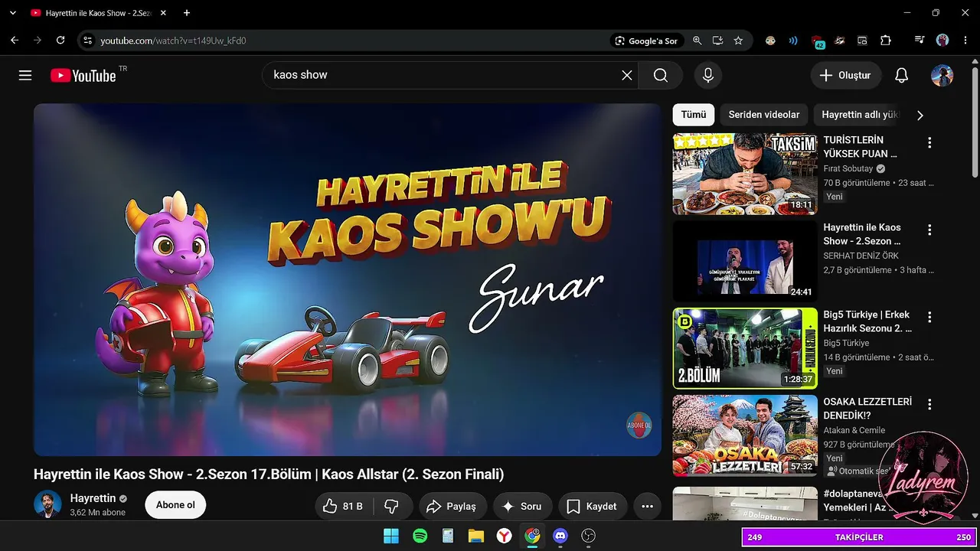Open the YouTube guide hamburger menu
Viewport: 980px width, 551px height.
(25, 75)
